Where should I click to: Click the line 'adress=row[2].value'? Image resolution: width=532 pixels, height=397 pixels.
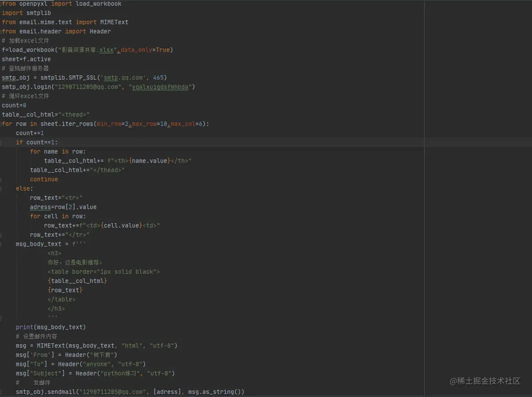[63, 207]
